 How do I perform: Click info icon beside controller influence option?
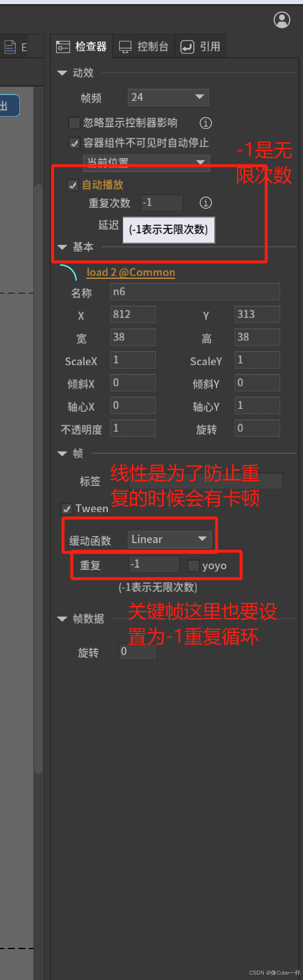[206, 123]
